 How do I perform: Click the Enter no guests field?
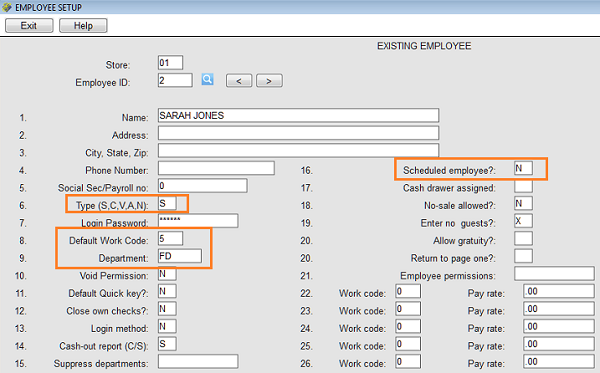pos(523,221)
